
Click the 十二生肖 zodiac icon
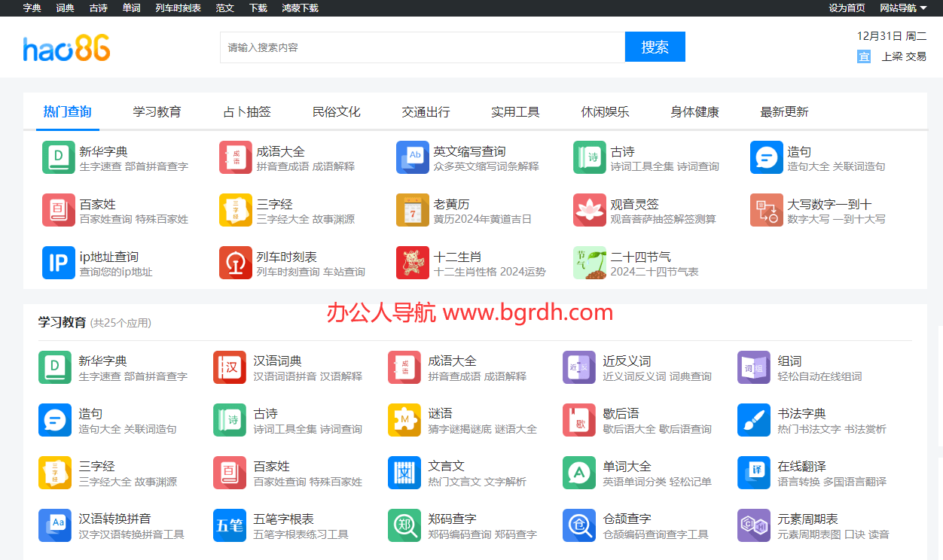pyautogui.click(x=412, y=263)
